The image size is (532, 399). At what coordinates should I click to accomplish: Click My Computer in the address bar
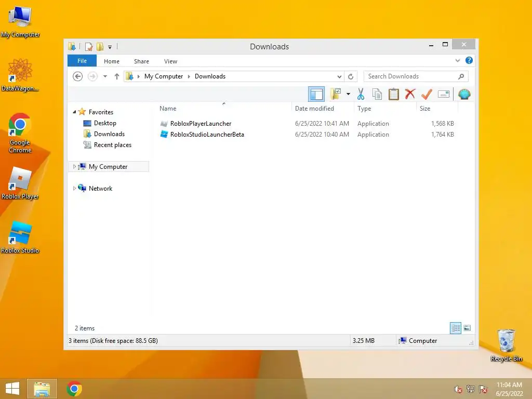click(x=164, y=76)
